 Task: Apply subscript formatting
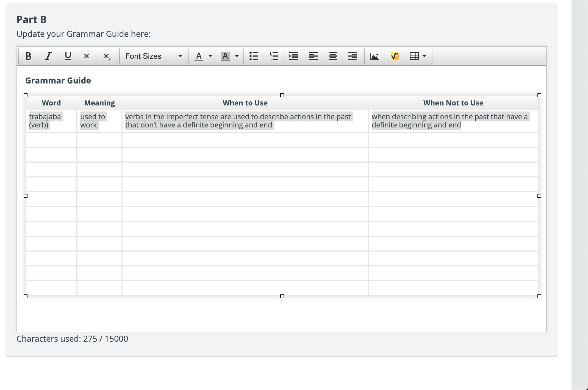(x=107, y=56)
